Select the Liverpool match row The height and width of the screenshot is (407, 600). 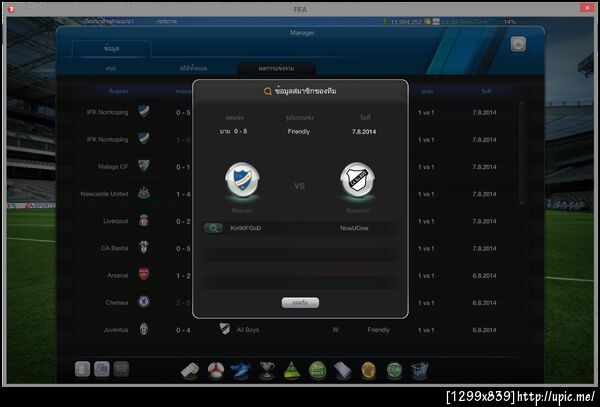(x=126, y=221)
